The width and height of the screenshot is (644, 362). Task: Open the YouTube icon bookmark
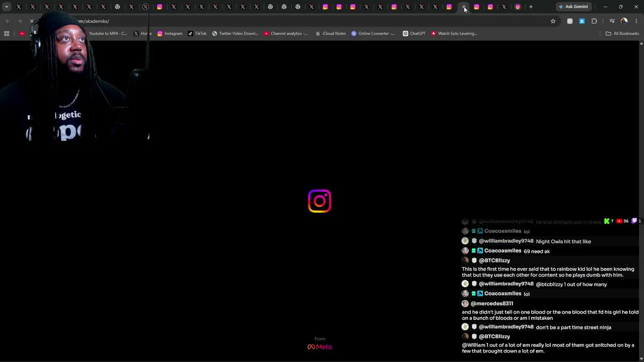(x=22, y=34)
